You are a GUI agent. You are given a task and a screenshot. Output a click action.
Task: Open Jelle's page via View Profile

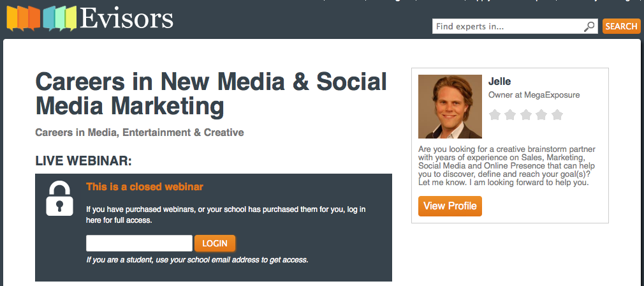point(450,206)
